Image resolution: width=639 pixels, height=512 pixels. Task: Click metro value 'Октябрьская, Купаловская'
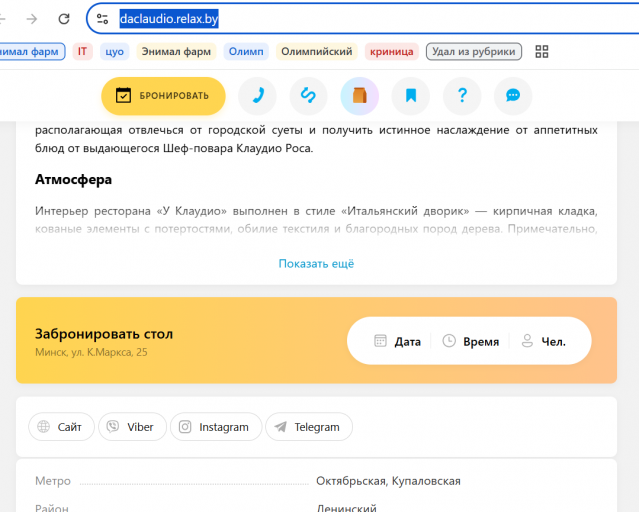(x=388, y=481)
